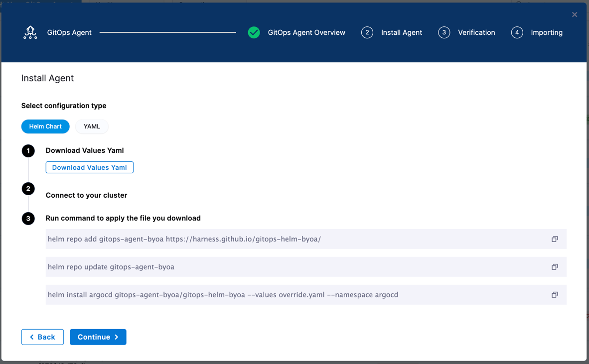Click the step 3 Verification circle icon
The image size is (589, 364).
click(x=444, y=32)
